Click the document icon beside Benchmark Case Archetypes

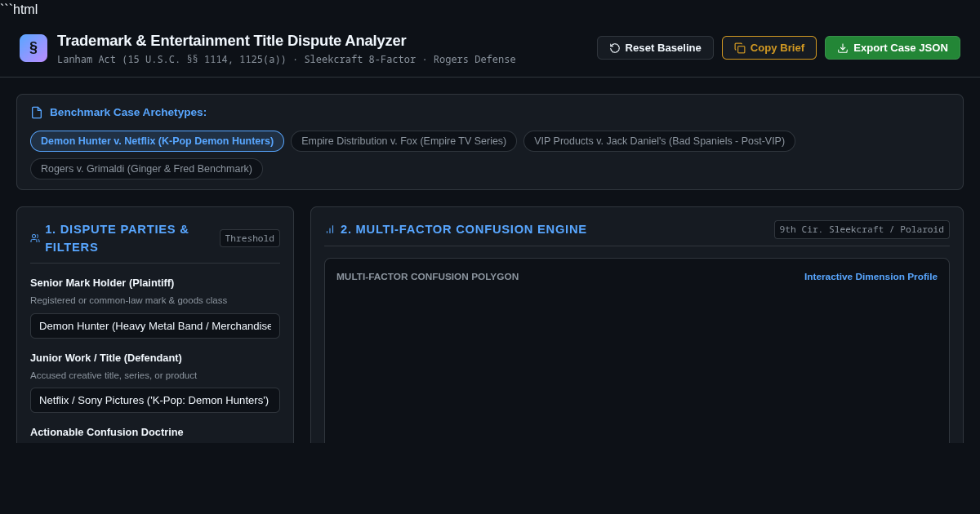point(37,113)
